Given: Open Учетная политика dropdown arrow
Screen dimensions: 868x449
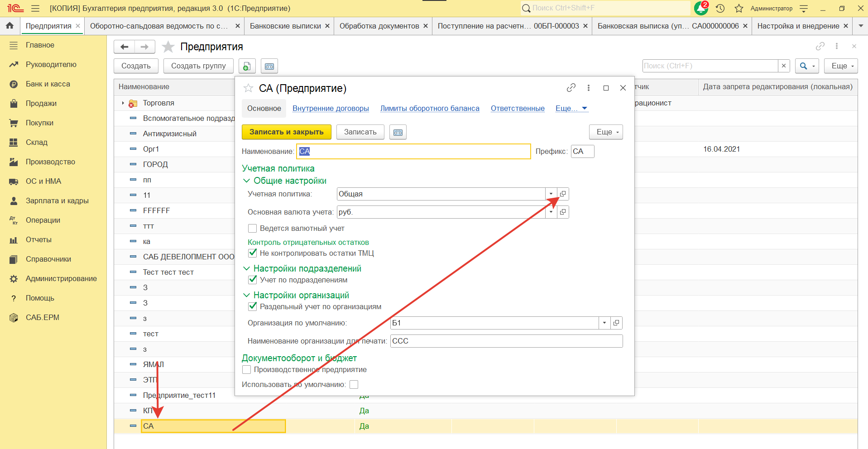Looking at the screenshot, I should point(551,194).
